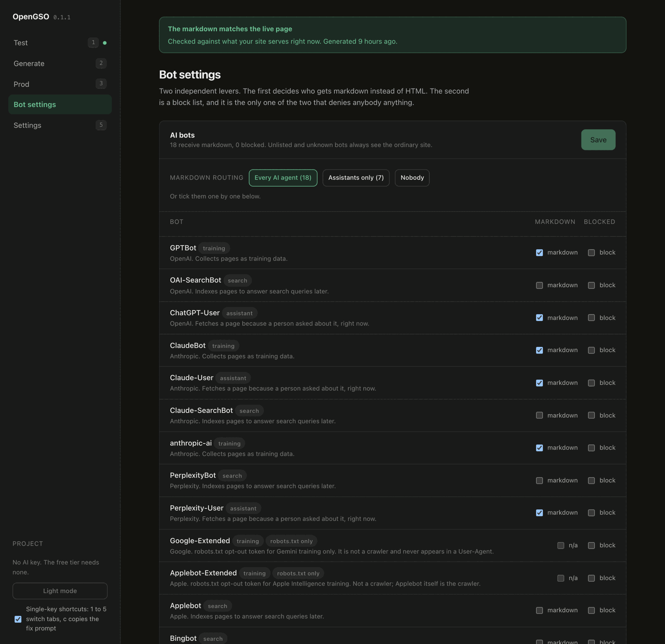
Task: Tick block for Perplexity-User
Action: click(x=591, y=513)
